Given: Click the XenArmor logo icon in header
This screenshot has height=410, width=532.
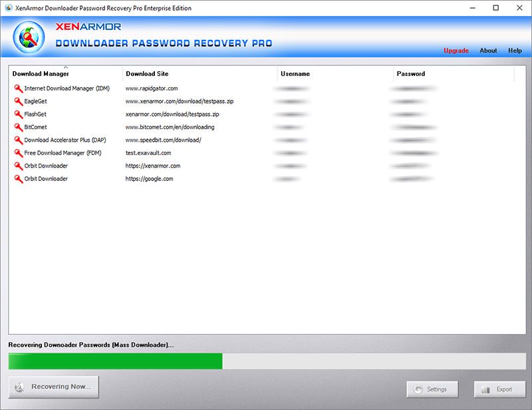Looking at the screenshot, I should (x=29, y=39).
